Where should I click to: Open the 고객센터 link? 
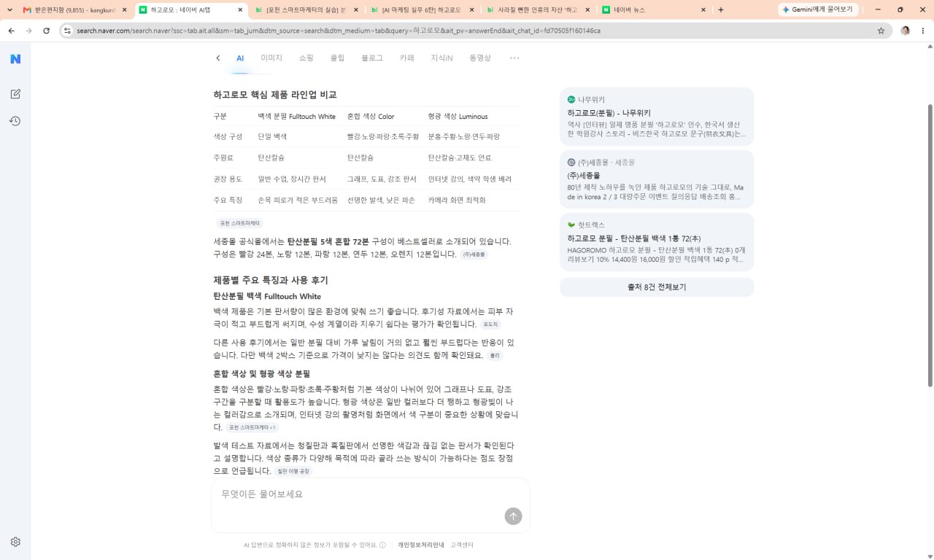click(462, 545)
